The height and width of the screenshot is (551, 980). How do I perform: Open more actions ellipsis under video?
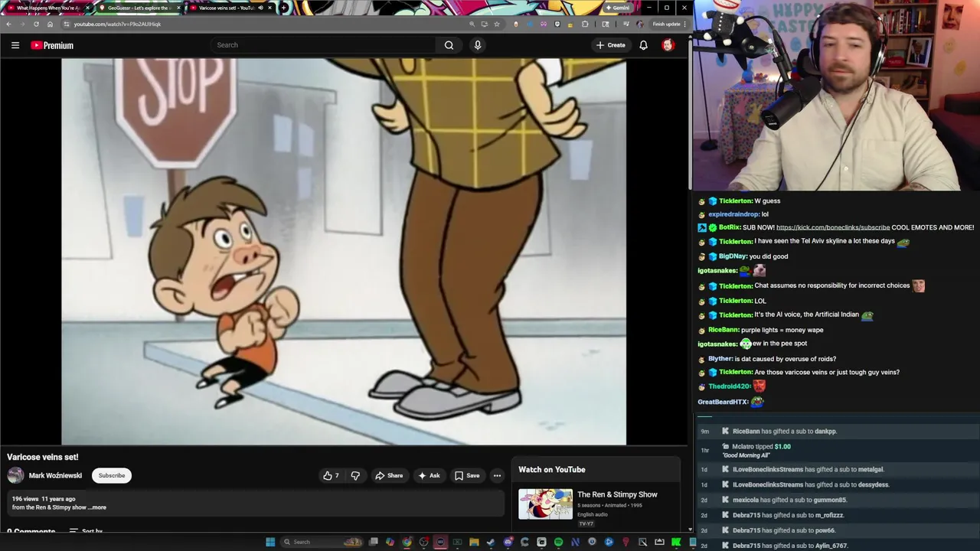[x=497, y=475]
